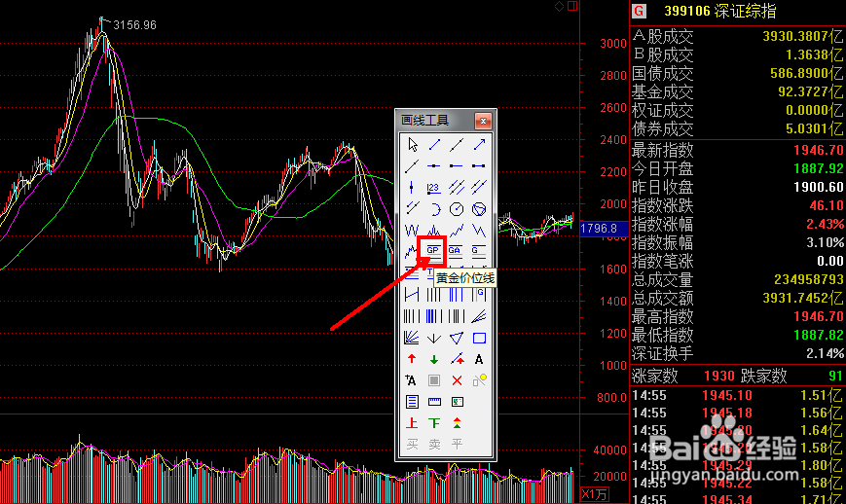Click the window layout icon at chart top-right

572,6
